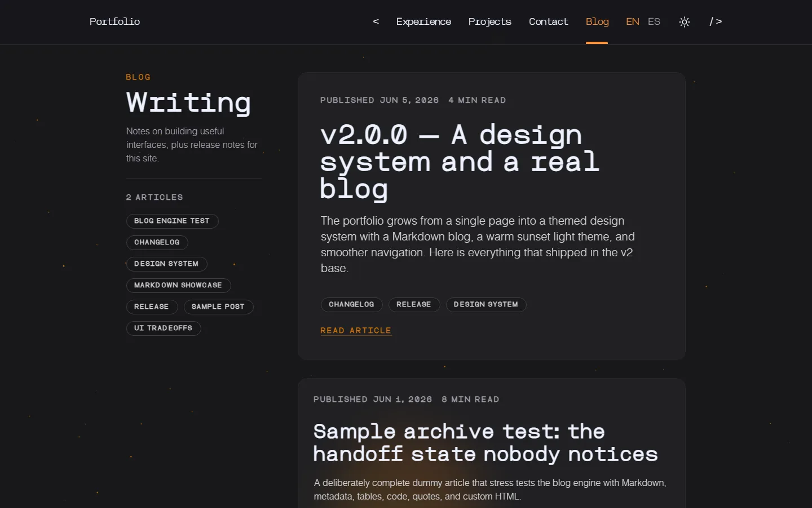Choose the Sample Post tag

(x=218, y=306)
